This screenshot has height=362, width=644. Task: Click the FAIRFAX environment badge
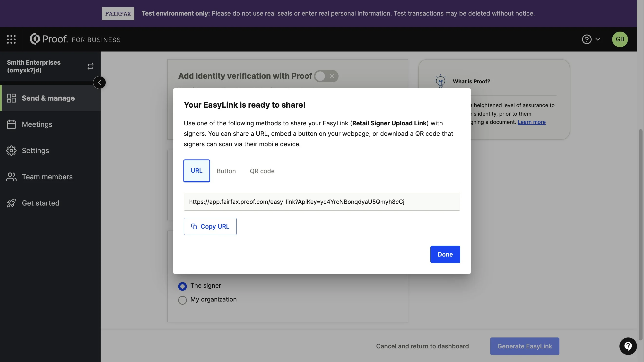click(118, 14)
